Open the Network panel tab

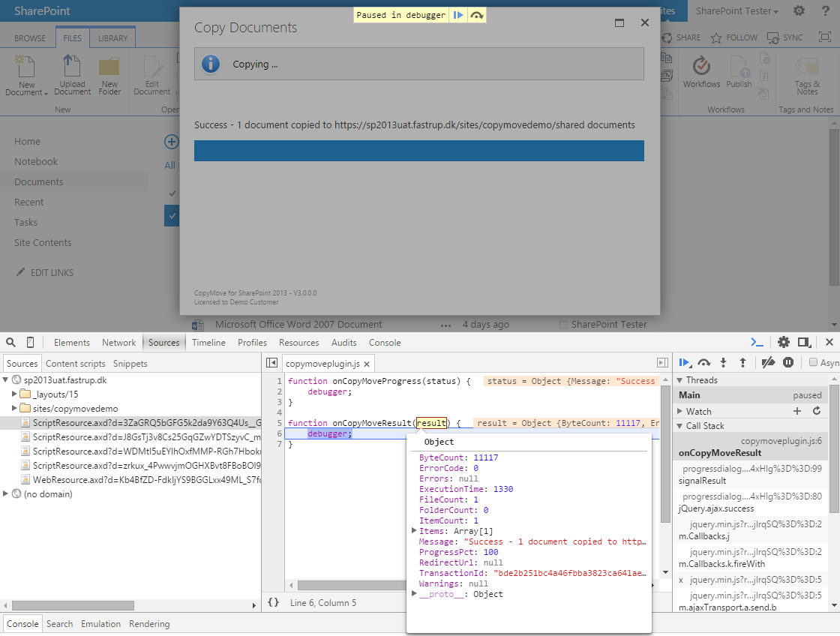(x=118, y=342)
